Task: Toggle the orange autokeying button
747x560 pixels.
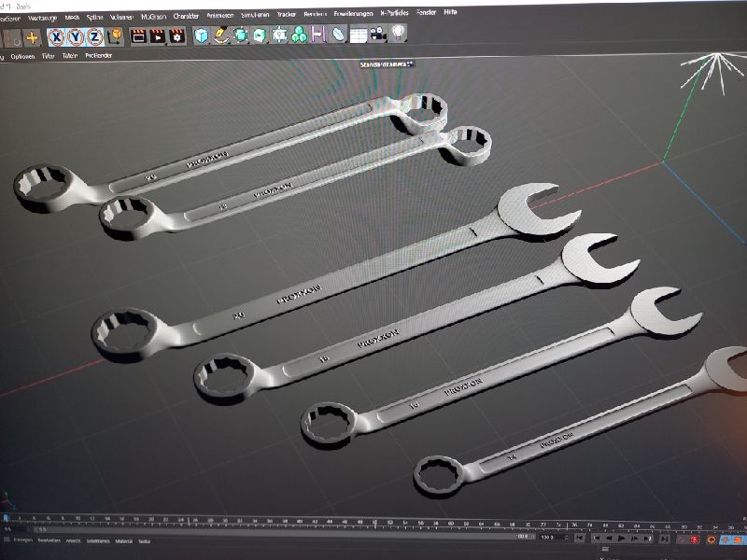Action: click(x=712, y=539)
